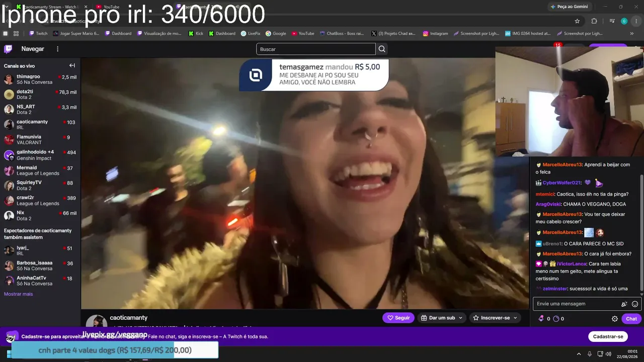Show hidden system tray icons
The image size is (644, 362).
[579, 354]
